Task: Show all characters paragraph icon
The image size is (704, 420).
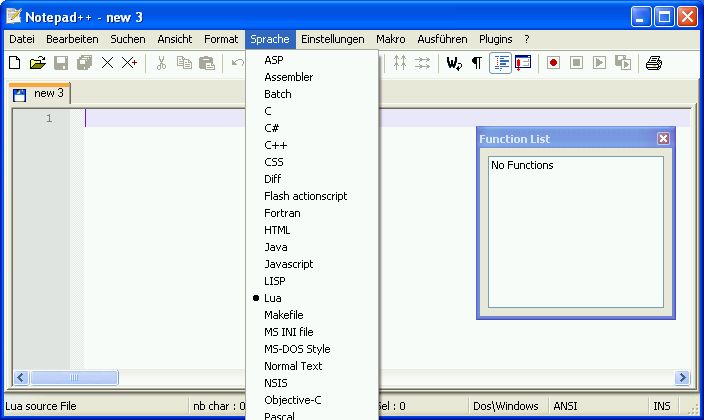Action: [x=477, y=63]
